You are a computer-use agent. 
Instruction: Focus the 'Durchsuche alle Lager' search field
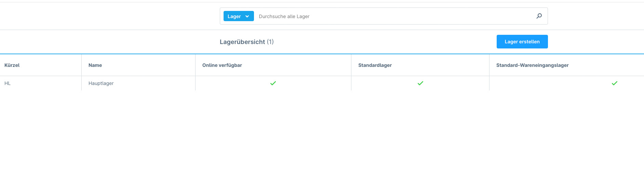pyautogui.click(x=393, y=16)
